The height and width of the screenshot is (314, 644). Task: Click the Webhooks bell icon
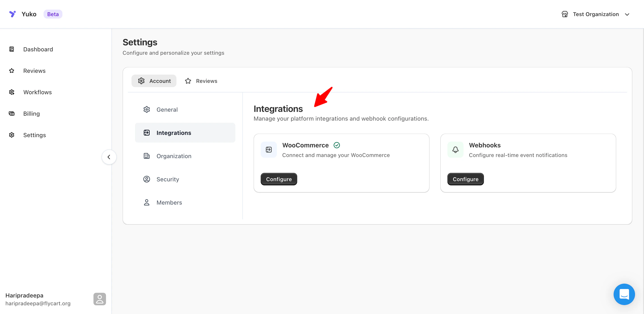(455, 149)
